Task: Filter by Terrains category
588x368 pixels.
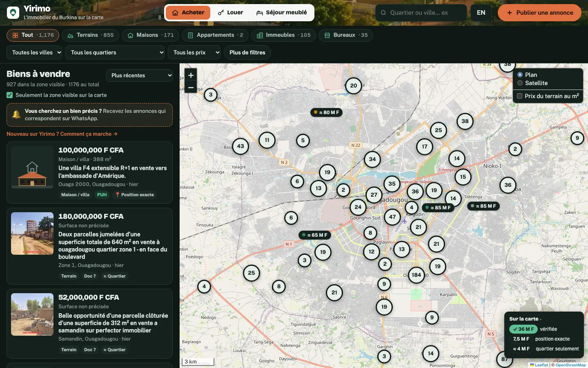Action: point(91,35)
